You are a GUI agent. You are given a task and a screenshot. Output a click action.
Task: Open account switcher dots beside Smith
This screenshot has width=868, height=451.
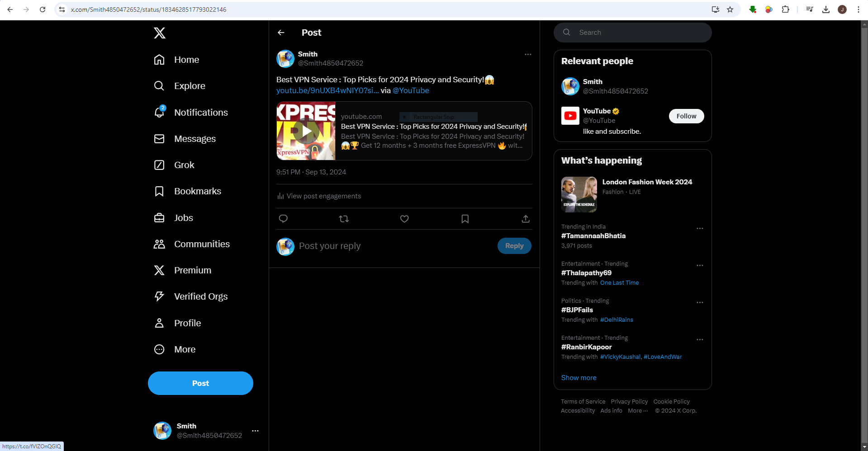[x=255, y=431]
